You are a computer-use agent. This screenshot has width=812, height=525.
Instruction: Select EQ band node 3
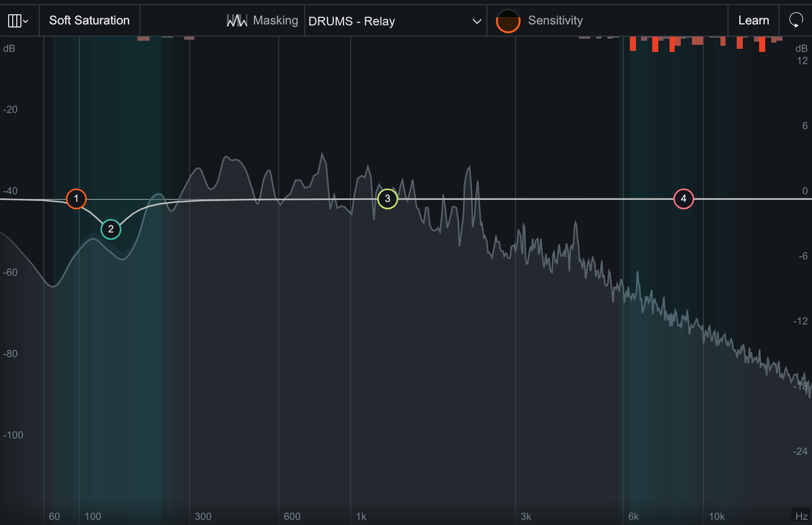pyautogui.click(x=388, y=198)
